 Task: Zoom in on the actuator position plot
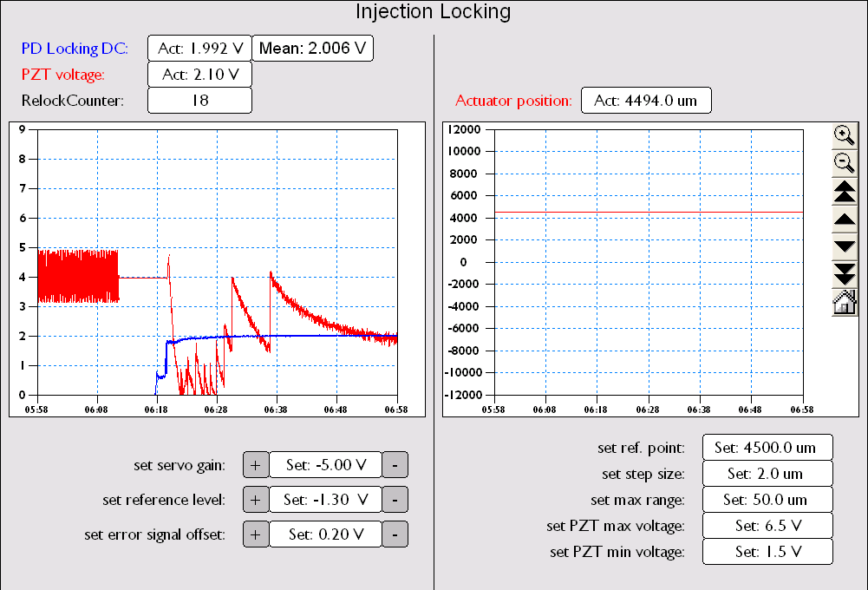click(845, 135)
